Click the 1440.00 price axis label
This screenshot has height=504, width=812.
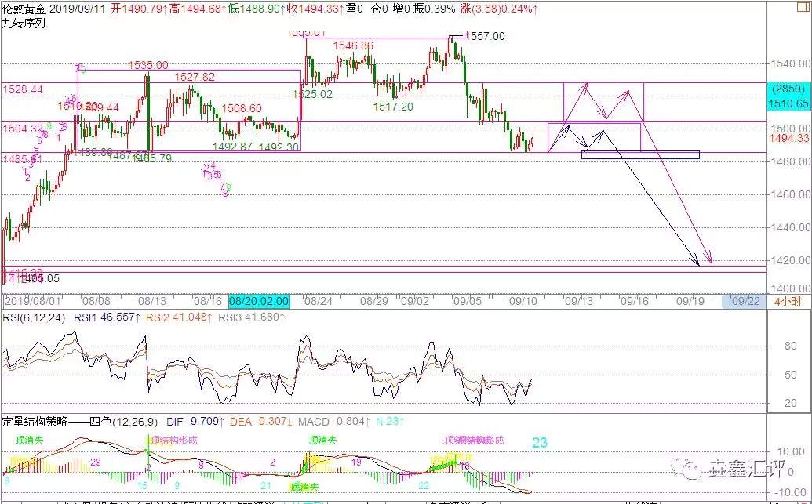pyautogui.click(x=790, y=227)
